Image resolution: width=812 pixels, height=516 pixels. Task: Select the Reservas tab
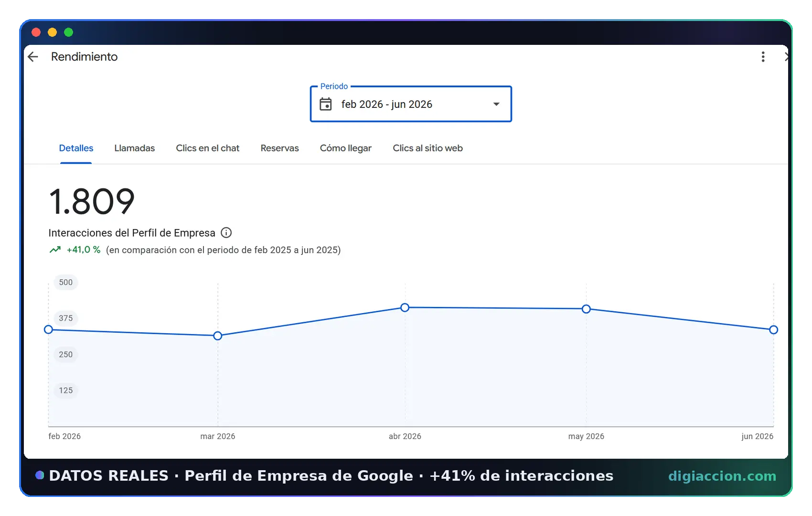(280, 148)
